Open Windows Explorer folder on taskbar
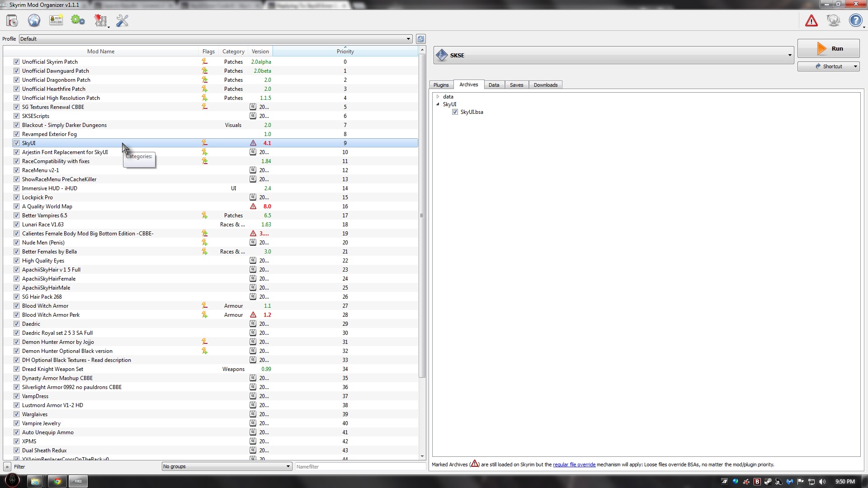This screenshot has height=488, width=868. pyautogui.click(x=35, y=481)
